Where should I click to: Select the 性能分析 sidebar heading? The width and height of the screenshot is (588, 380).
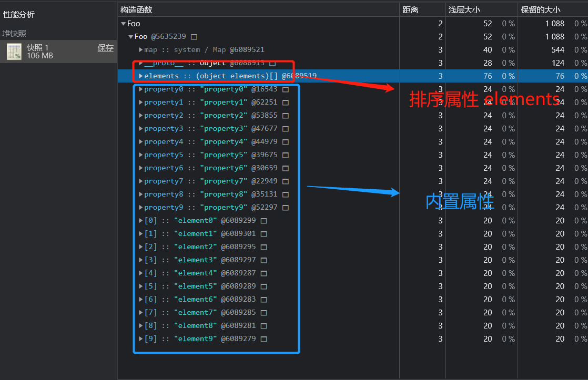tap(19, 15)
